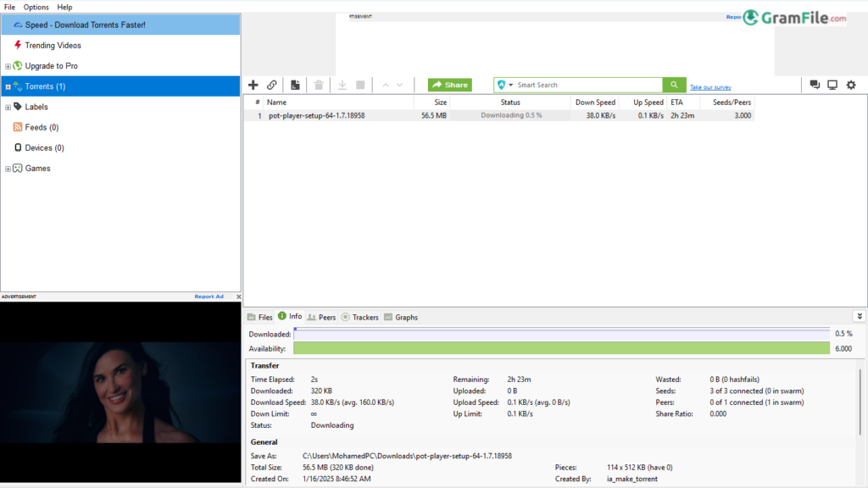Click the Downloaded progress bar
Image resolution: width=868 pixels, height=488 pixels.
[x=561, y=334]
